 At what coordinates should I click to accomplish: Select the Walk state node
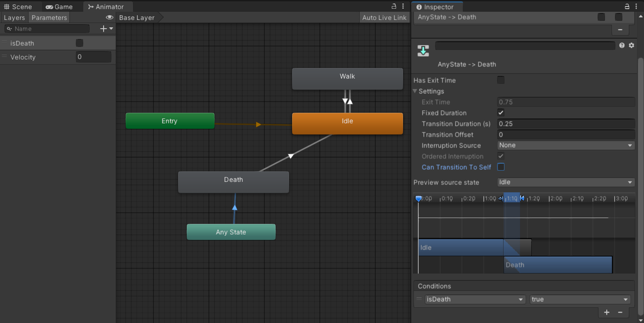(x=347, y=78)
